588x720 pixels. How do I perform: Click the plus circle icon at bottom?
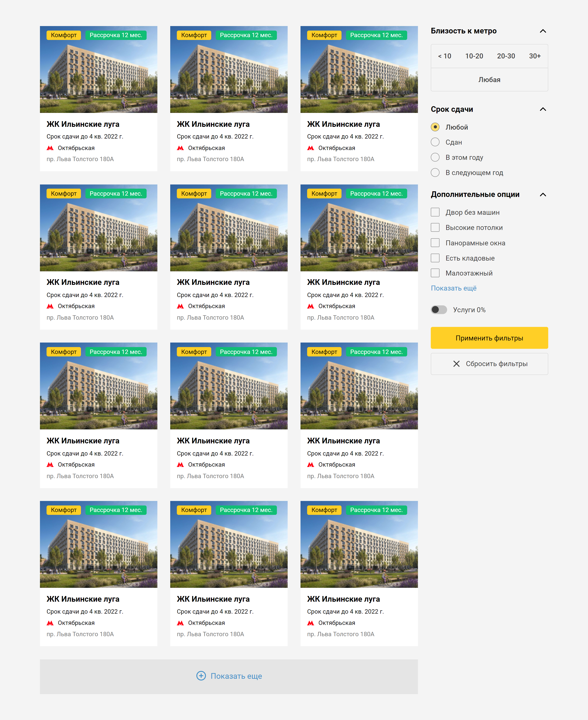coord(201,676)
